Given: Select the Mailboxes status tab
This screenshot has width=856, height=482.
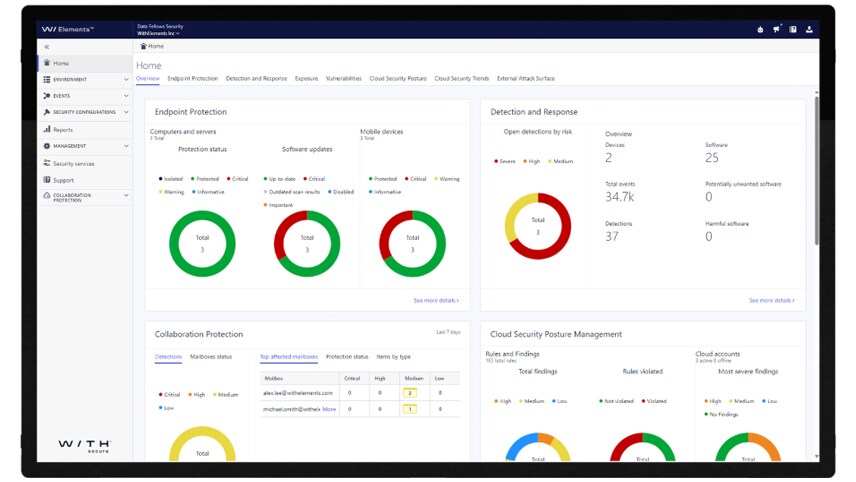Looking at the screenshot, I should tap(211, 357).
